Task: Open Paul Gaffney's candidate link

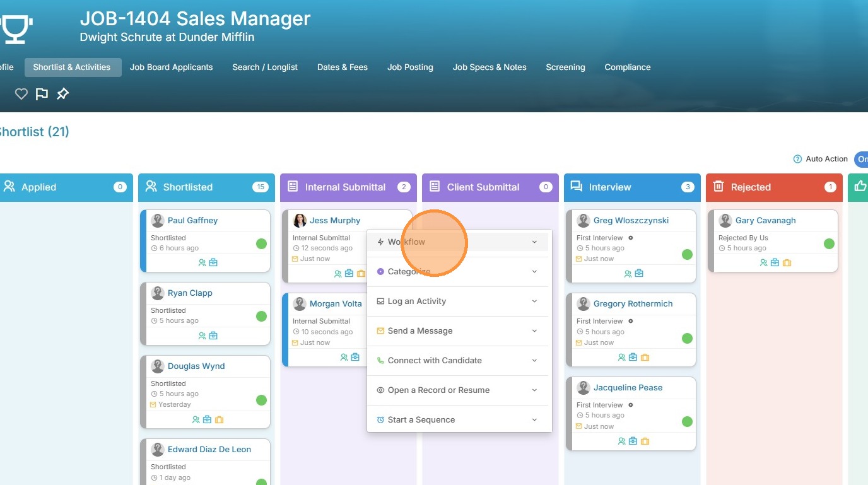Action: click(192, 221)
